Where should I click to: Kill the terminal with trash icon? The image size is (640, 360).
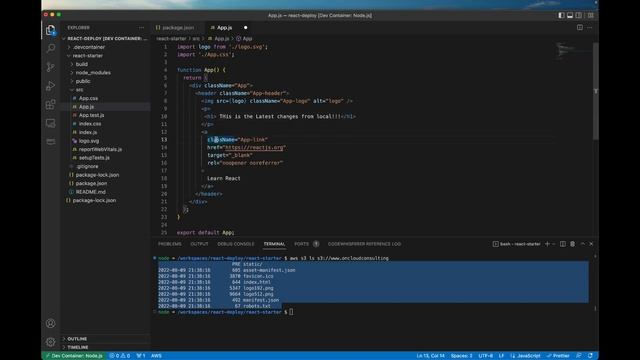(573, 244)
